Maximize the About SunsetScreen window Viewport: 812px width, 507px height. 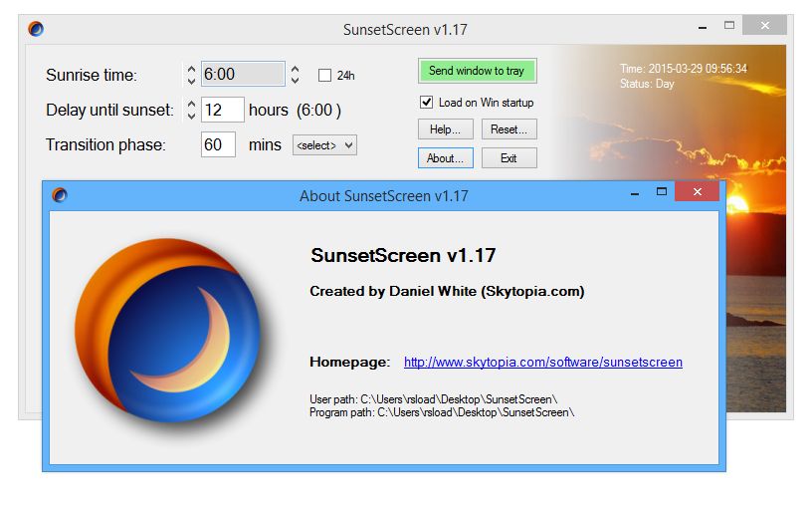[662, 192]
